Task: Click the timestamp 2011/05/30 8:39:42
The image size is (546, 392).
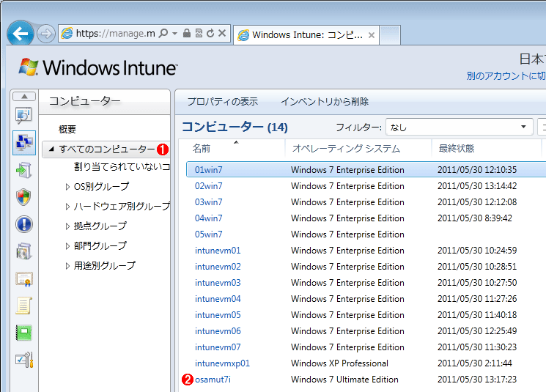Action: pyautogui.click(x=475, y=218)
